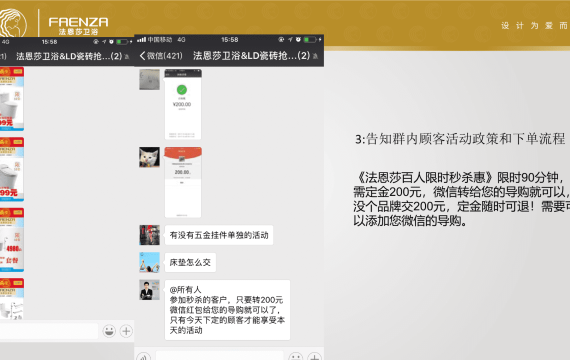Click the heading 3:告知群内顾客活动政策和下单流程
Image resolution: width=570 pixels, height=360 pixels.
[460, 139]
